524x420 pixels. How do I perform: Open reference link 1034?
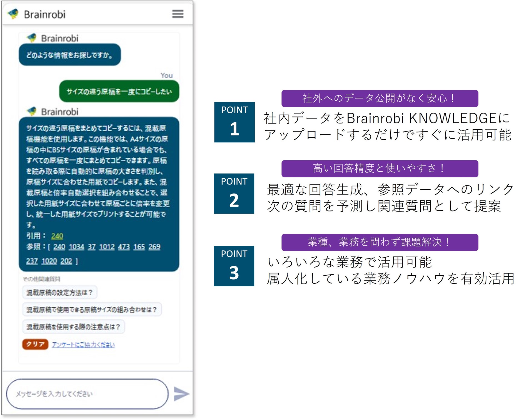point(76,247)
